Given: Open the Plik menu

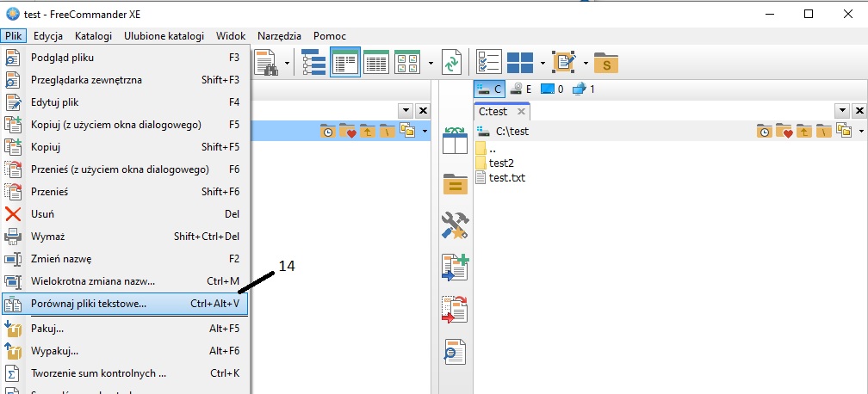Looking at the screenshot, I should tap(13, 36).
